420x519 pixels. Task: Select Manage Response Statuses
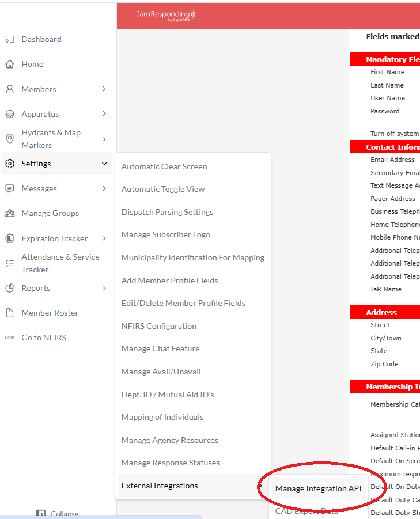[171, 463]
